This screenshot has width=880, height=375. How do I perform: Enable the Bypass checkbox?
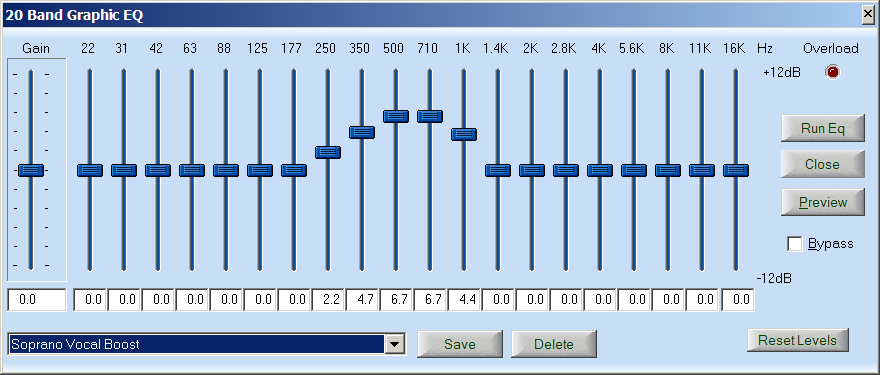(x=795, y=244)
